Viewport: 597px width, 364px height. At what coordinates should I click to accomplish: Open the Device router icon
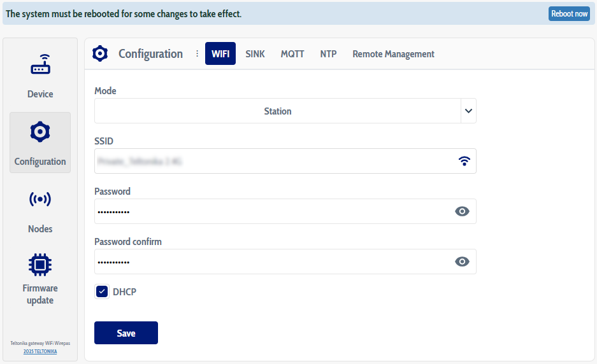pos(40,65)
